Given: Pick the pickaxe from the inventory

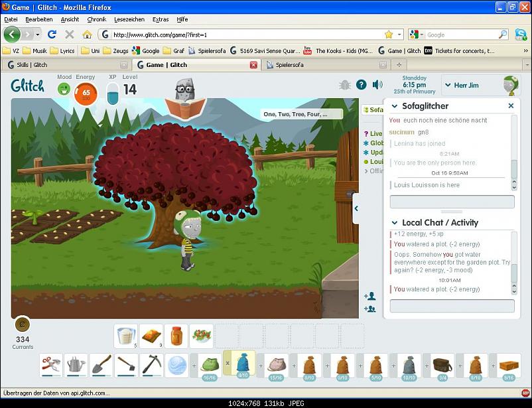Looking at the screenshot, I should click(x=151, y=364).
